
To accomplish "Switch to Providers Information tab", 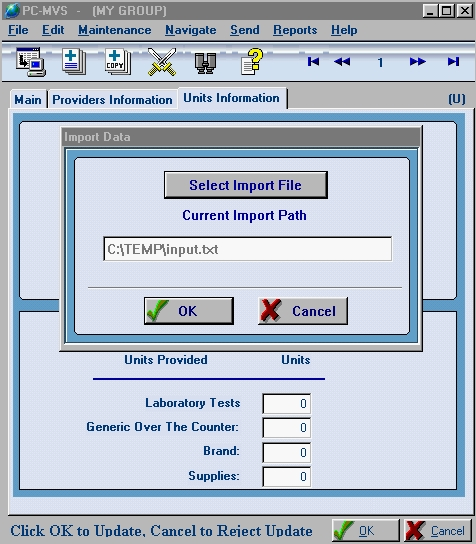I will click(x=112, y=100).
